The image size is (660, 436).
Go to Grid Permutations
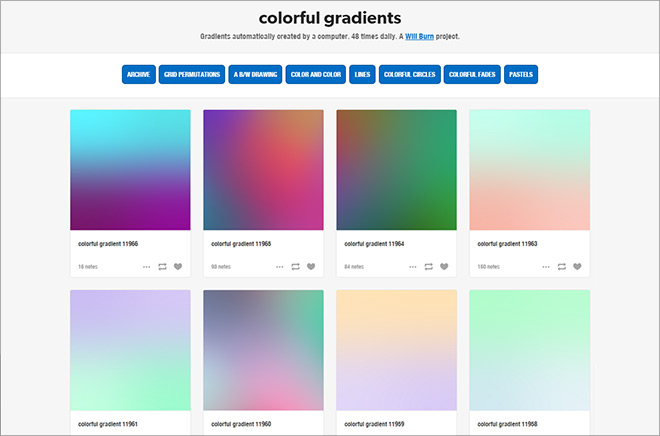coord(192,74)
